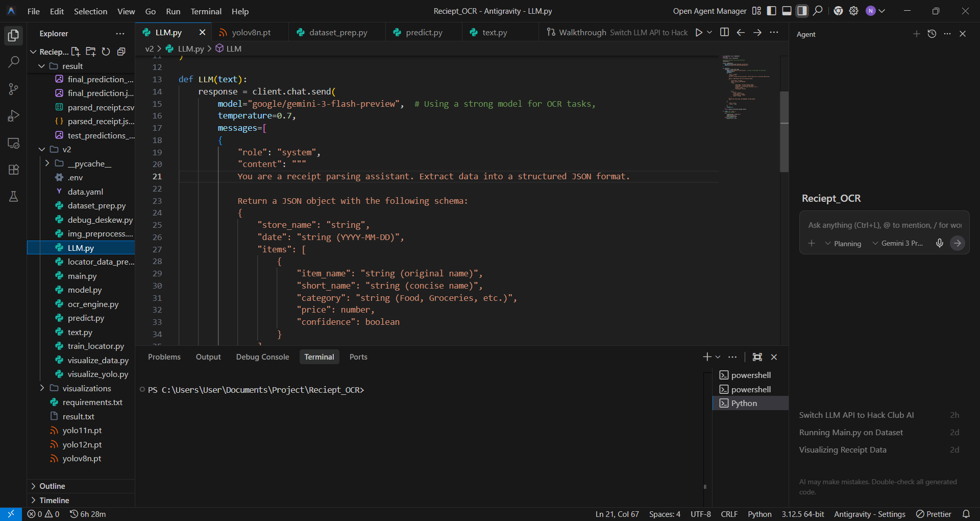Click the Ask anything agent input field
The width and height of the screenshot is (980, 521).
coord(884,225)
